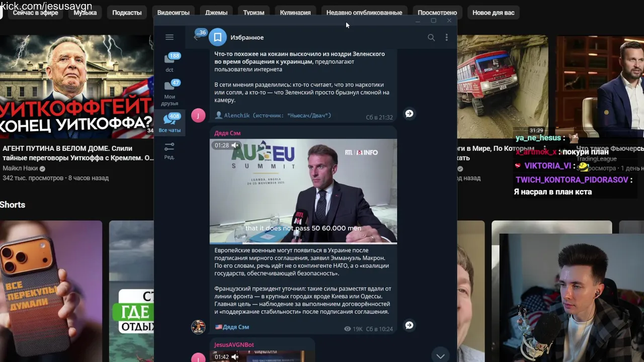Open Дядя Сэм sender name above video
Viewport: 644px width, 362px height.
click(227, 133)
